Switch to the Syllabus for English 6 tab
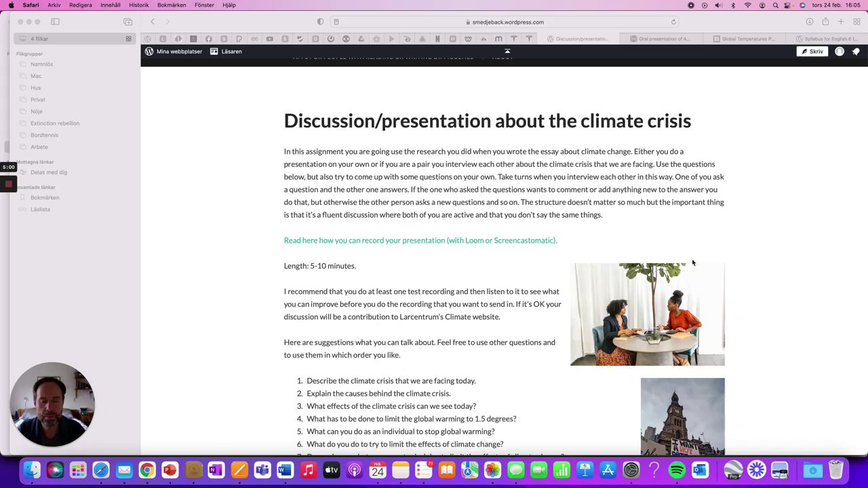Screen dimensions: 868x488 (827, 39)
